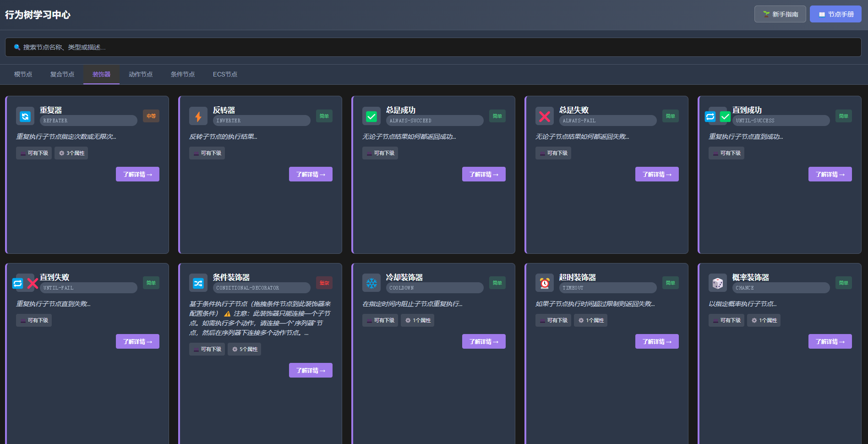Click the 1个属性 tag on 超时装饰器
868x444 pixels.
[591, 320]
